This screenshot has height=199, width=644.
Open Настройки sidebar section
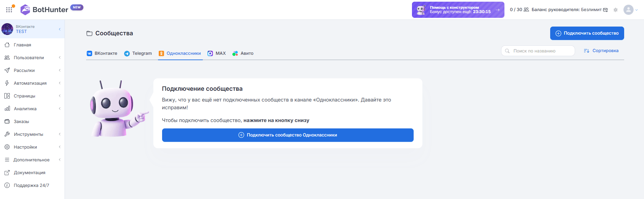pyautogui.click(x=32, y=147)
